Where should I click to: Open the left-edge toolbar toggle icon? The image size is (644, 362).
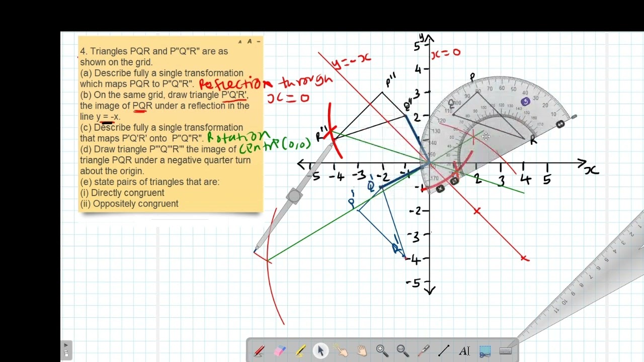coord(66,350)
